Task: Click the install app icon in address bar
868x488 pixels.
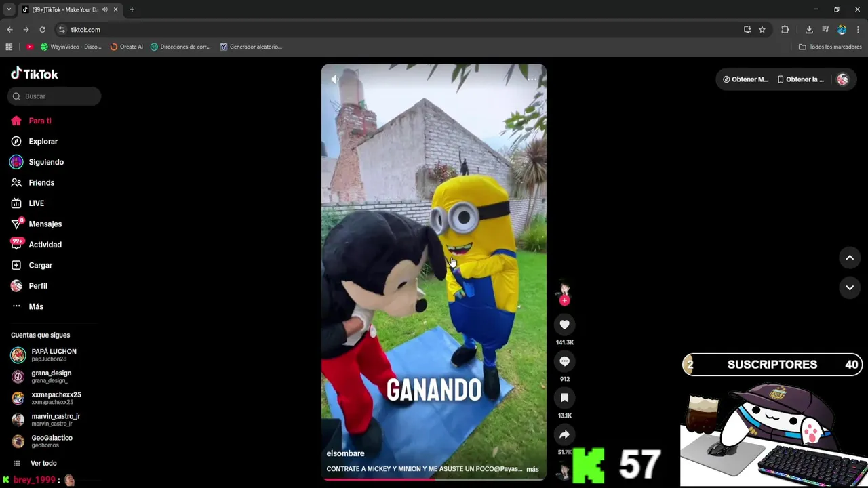Action: click(747, 30)
